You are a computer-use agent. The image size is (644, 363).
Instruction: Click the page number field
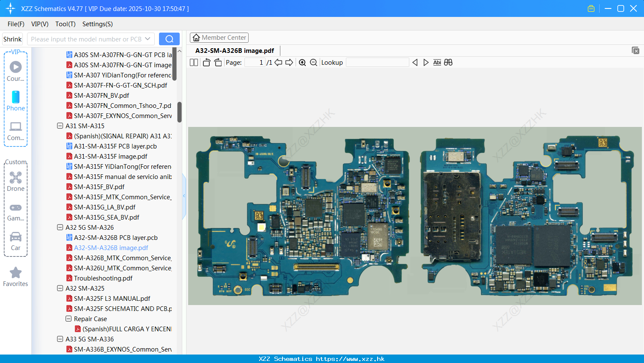(255, 62)
